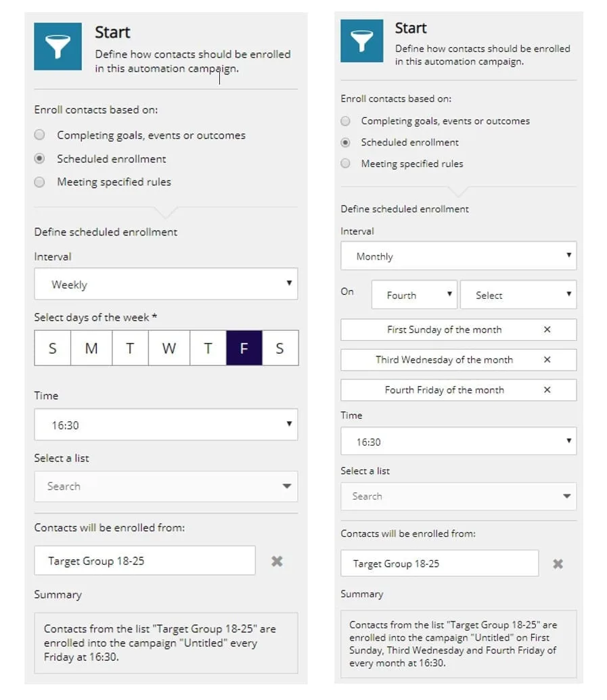Remove "Target Group 18-25" using left panel X icon
The image size is (607, 700).
pyautogui.click(x=276, y=561)
